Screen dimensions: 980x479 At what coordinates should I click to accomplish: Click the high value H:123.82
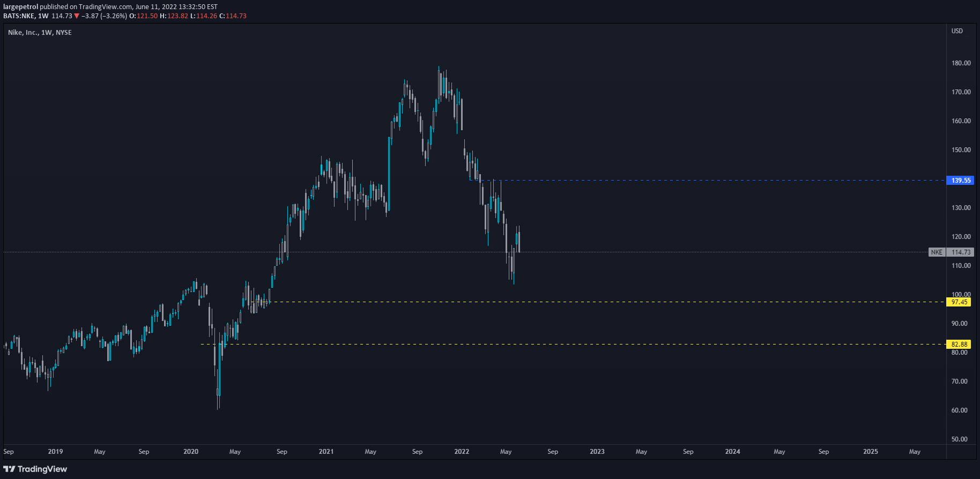[x=174, y=16]
